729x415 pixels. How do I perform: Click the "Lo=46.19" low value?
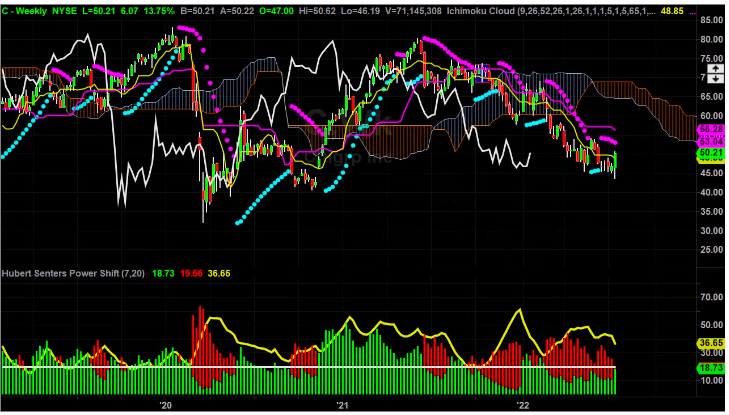click(x=361, y=10)
